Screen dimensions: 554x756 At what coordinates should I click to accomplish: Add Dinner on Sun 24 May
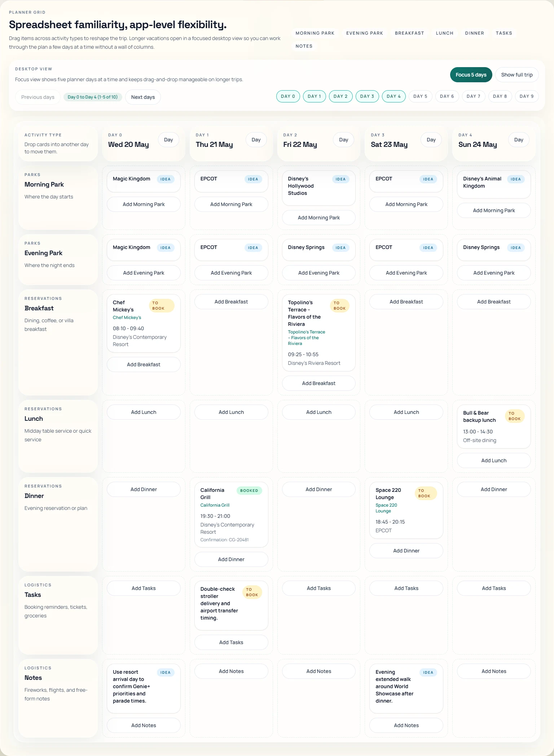click(x=494, y=489)
